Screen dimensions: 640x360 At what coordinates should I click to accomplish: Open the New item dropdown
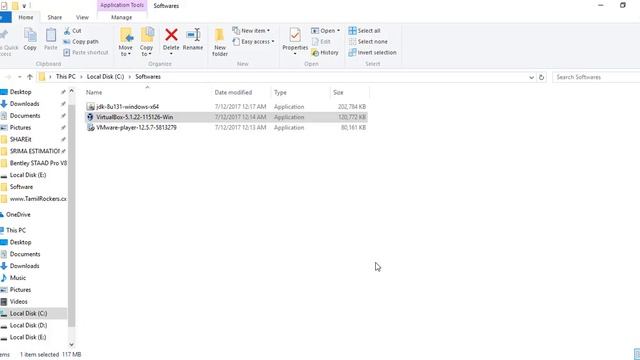[251, 31]
